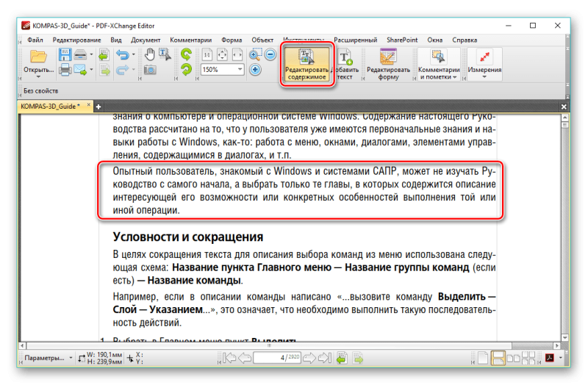Click horizontal scrollbar right arrow
The image size is (588, 385).
point(557,345)
